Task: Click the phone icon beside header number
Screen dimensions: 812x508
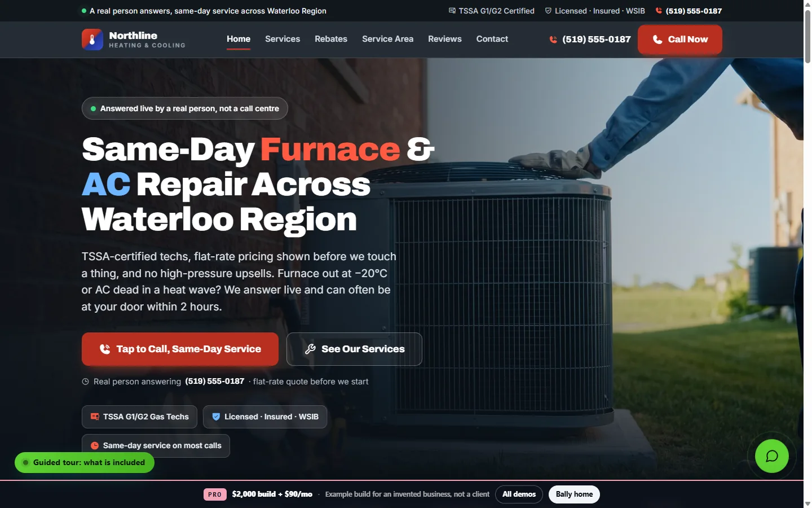Action: pos(553,40)
